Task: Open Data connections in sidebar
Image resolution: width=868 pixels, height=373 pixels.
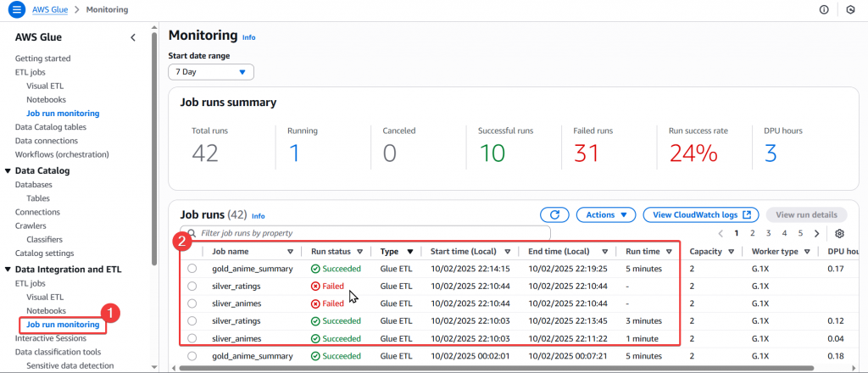Action: click(x=47, y=141)
